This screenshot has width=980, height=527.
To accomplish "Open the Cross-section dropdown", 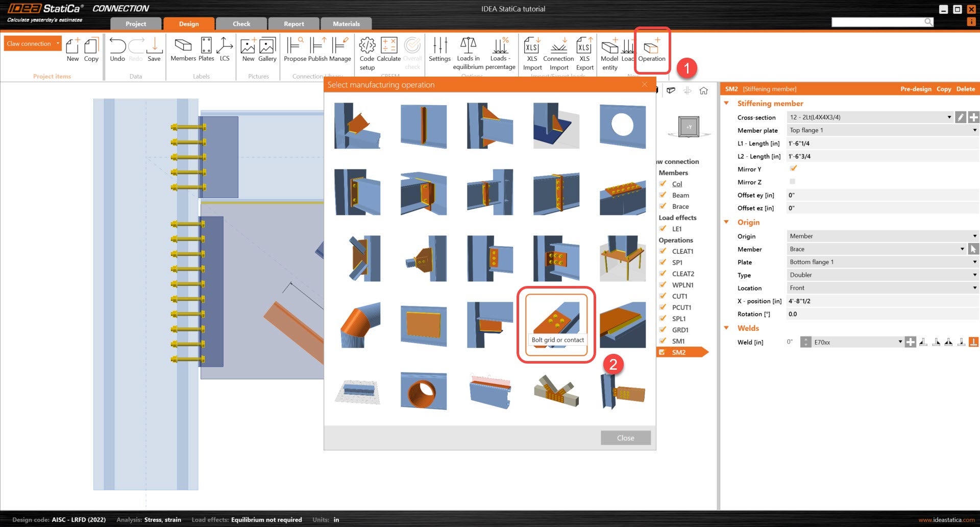I will click(949, 117).
